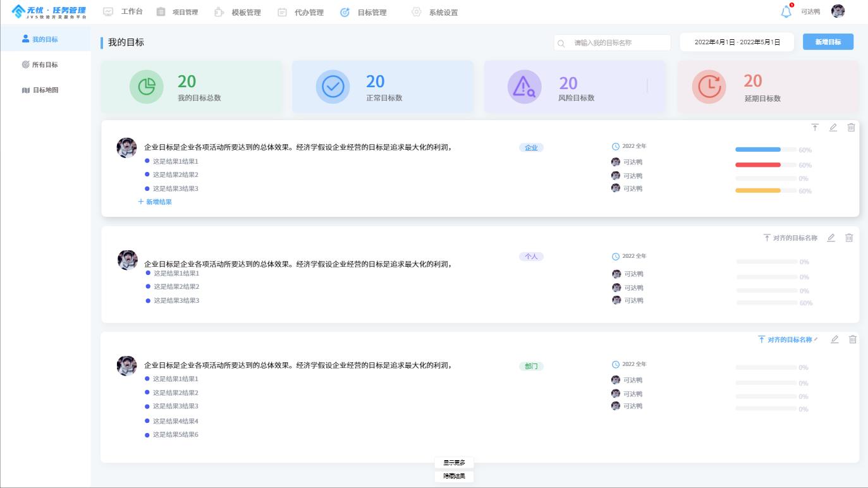Viewport: 868px width, 488px height.
Task: Open the date range 2022年4月1日 - 2022年5月1日 picker
Action: pos(737,42)
